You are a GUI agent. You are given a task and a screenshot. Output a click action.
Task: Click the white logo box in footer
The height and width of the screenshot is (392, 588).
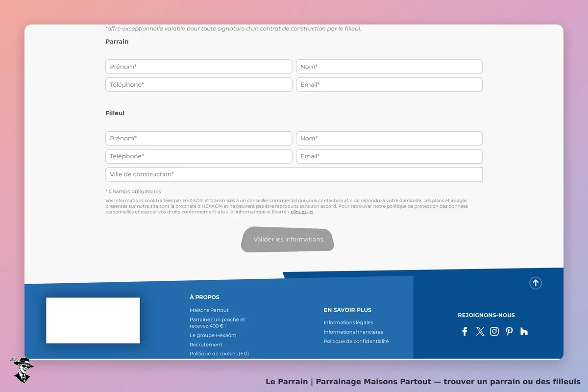93,320
